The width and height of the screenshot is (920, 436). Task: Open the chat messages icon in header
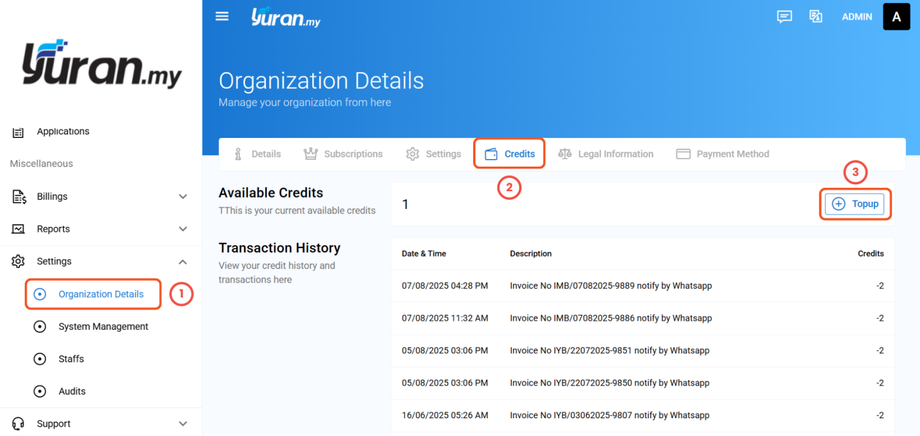click(x=785, y=17)
